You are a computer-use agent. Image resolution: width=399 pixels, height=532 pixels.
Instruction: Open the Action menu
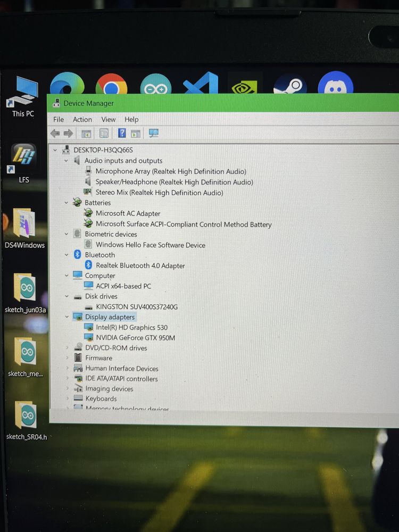click(82, 119)
